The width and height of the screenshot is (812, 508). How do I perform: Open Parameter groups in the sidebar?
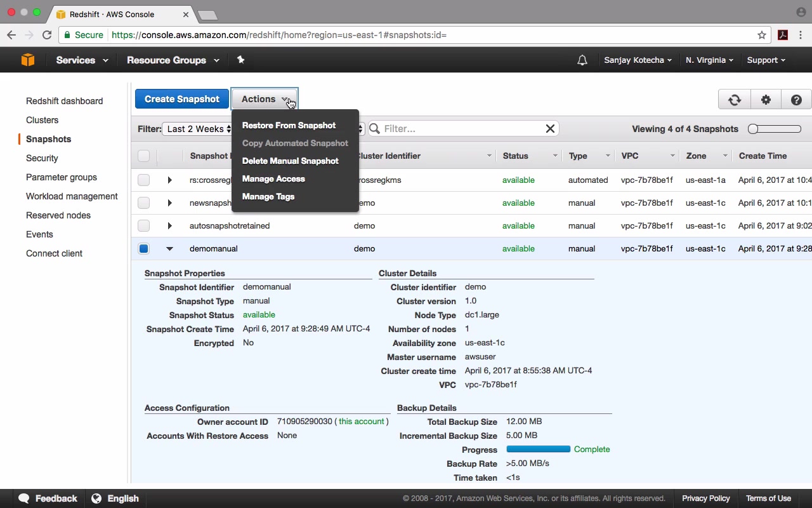(x=62, y=177)
